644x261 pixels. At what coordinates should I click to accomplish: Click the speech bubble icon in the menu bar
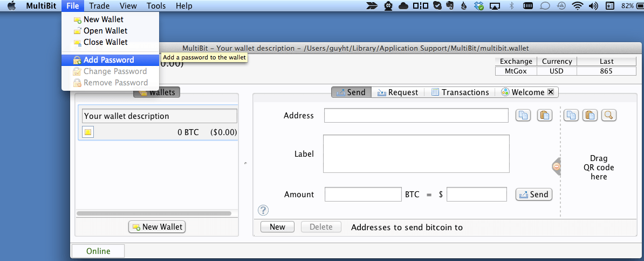coord(545,6)
